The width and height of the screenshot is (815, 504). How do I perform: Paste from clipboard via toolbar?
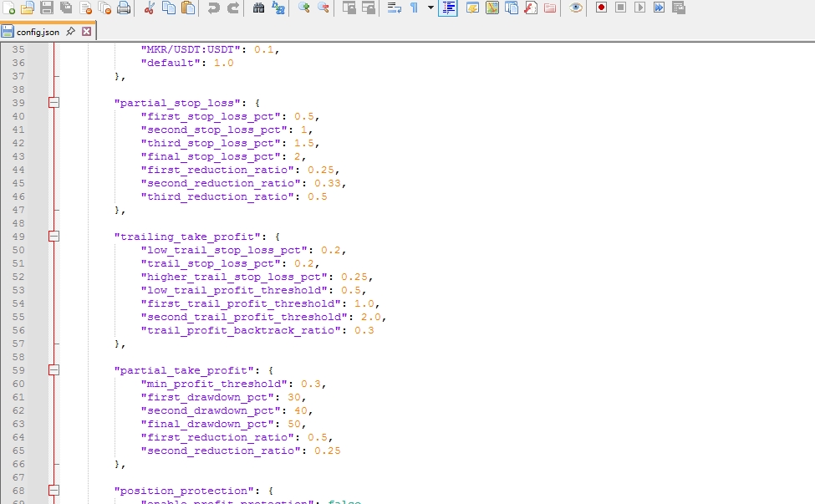pos(187,8)
